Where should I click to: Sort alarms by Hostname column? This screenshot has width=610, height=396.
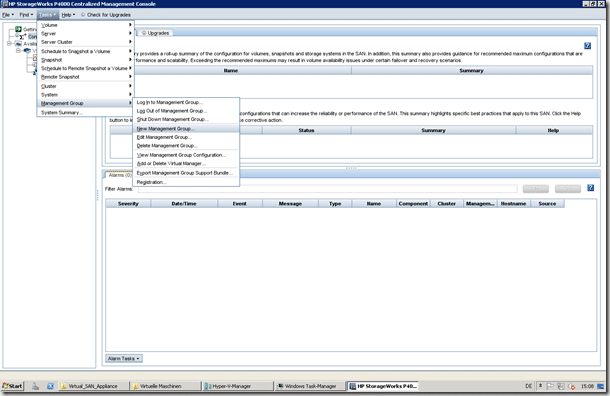click(x=514, y=203)
